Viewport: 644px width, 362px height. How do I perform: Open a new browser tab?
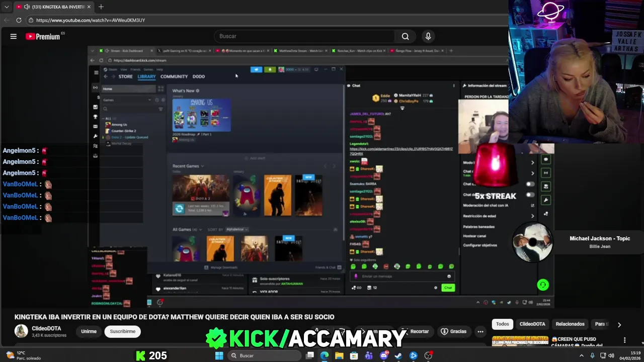coord(101,7)
